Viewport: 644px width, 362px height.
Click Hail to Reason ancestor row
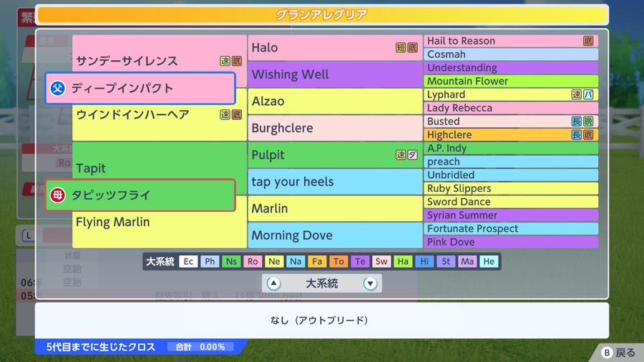[x=511, y=41]
